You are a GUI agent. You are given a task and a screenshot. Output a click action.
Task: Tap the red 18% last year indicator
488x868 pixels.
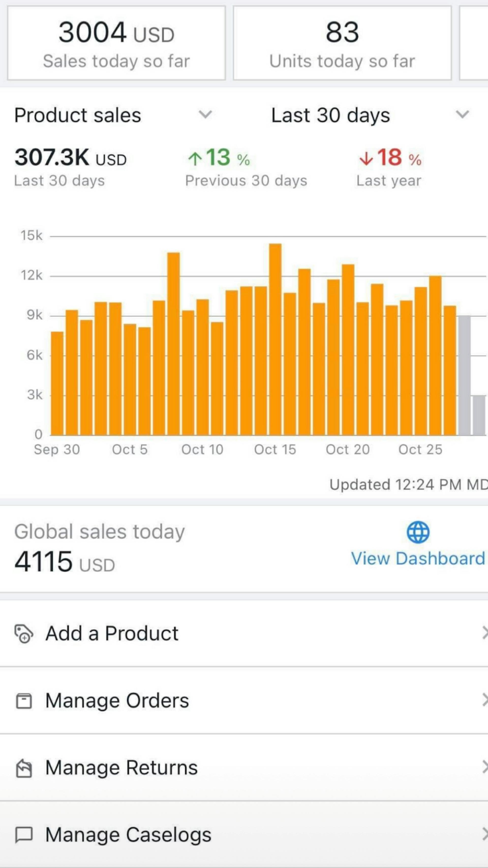click(390, 158)
